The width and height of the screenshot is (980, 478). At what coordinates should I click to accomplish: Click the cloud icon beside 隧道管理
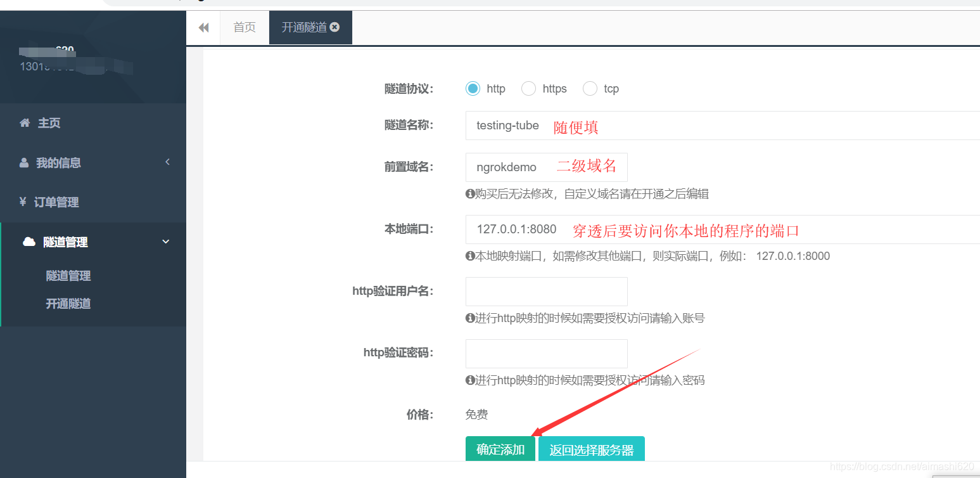29,242
